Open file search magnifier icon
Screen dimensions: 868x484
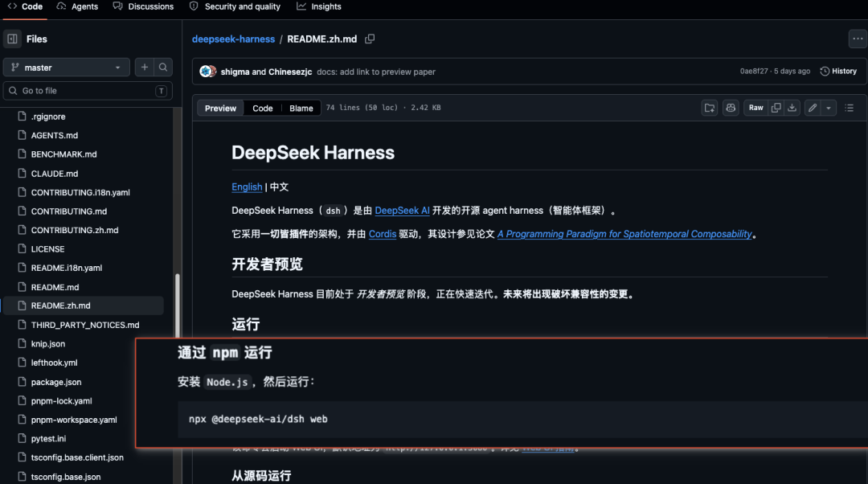(162, 67)
